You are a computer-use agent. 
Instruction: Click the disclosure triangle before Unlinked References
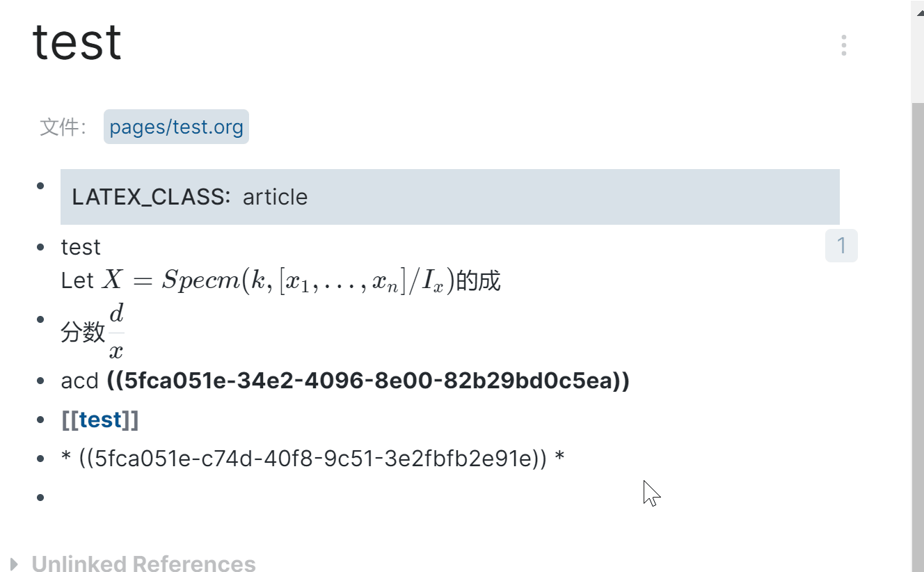point(14,564)
